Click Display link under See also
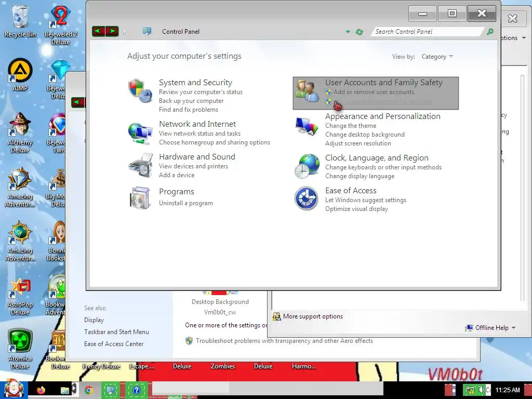Image resolution: width=532 pixels, height=399 pixels. 94,320
